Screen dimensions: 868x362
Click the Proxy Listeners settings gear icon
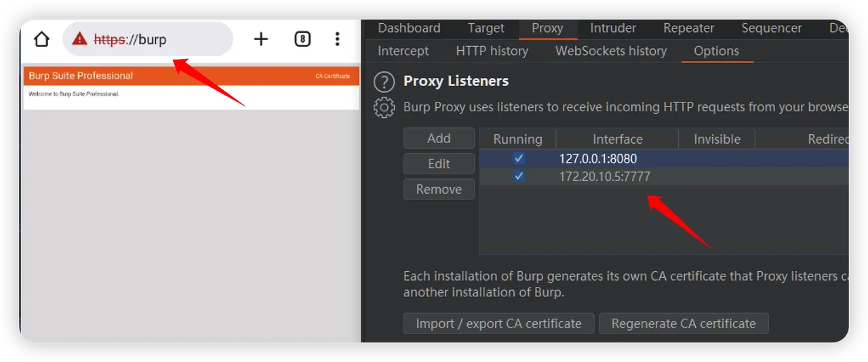click(384, 107)
